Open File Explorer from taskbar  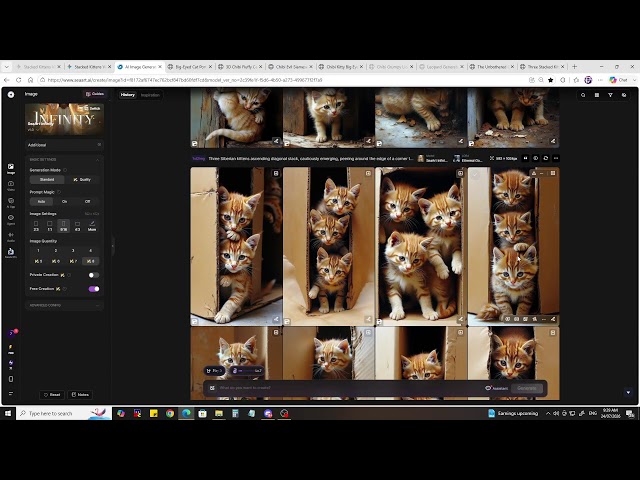coord(219,413)
